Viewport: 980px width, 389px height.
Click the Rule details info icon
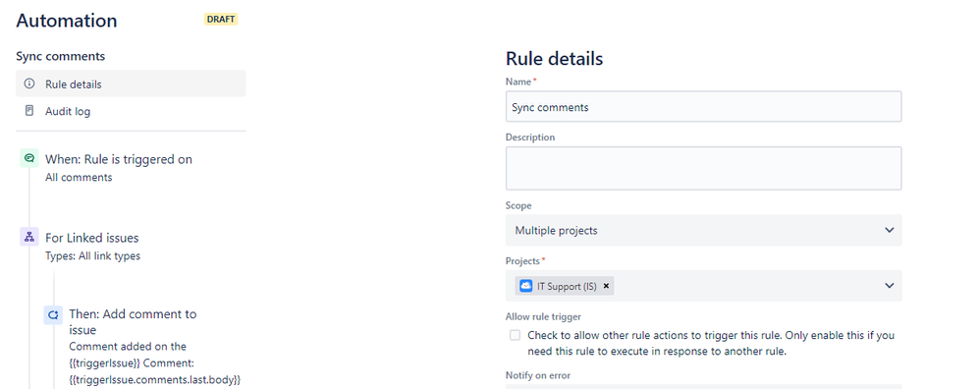tap(28, 83)
